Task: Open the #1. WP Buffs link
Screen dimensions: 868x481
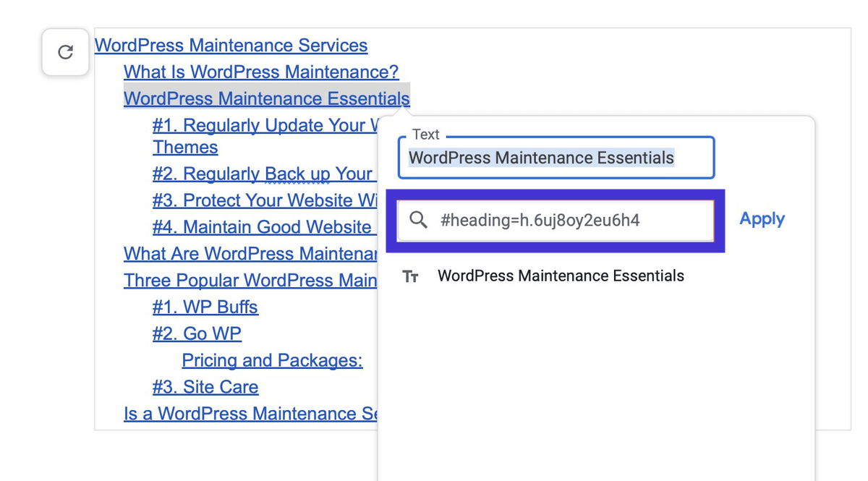Action: [x=205, y=307]
